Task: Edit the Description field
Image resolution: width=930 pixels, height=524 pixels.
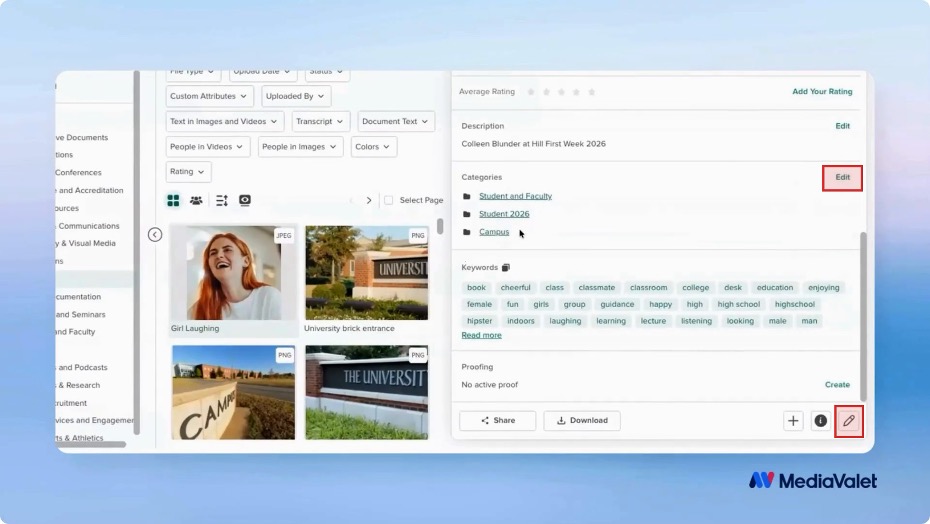Action: [x=842, y=126]
